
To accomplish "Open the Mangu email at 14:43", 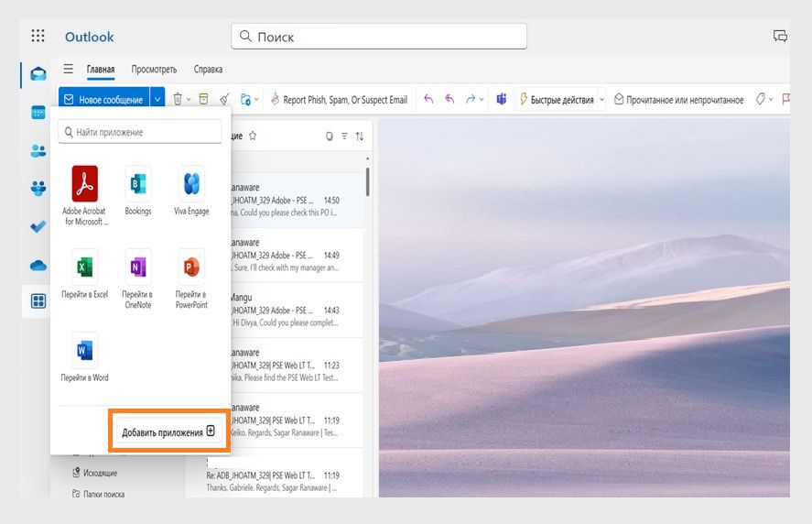I will click(x=297, y=310).
